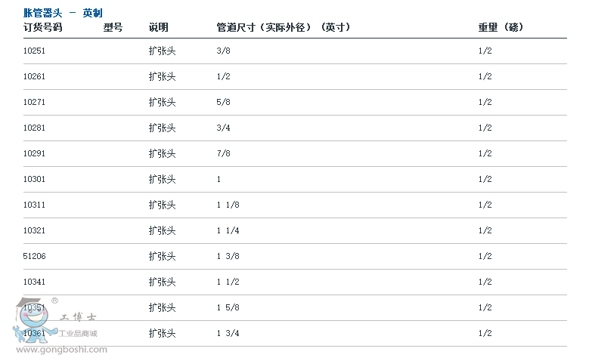
Task: Click the 5/8 pipe size value
Action: pos(223,102)
